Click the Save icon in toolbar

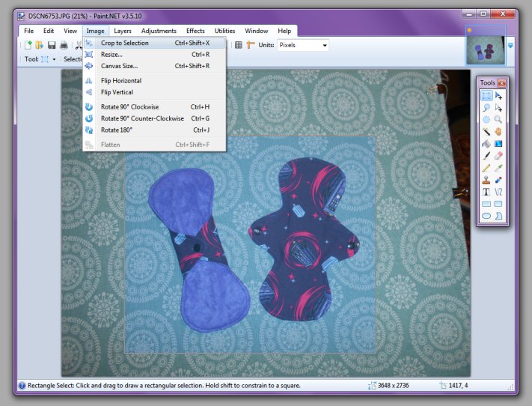click(x=52, y=45)
